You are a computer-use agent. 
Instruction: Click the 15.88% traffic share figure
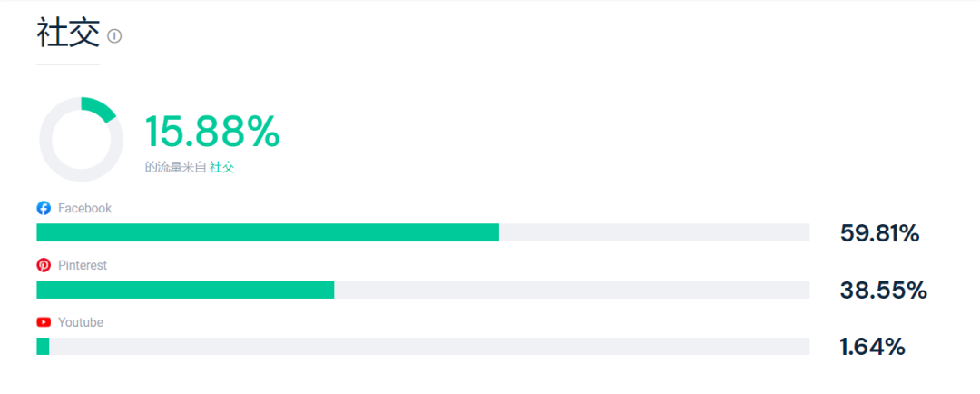(x=212, y=133)
